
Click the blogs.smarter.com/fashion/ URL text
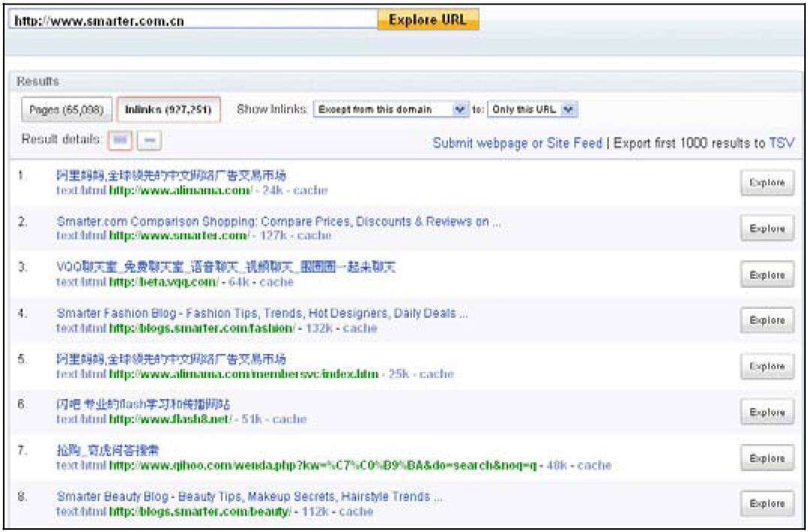coord(202,328)
